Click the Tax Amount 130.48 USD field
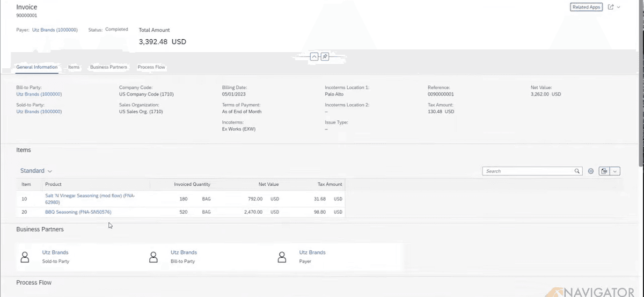This screenshot has height=297, width=644. (x=441, y=112)
